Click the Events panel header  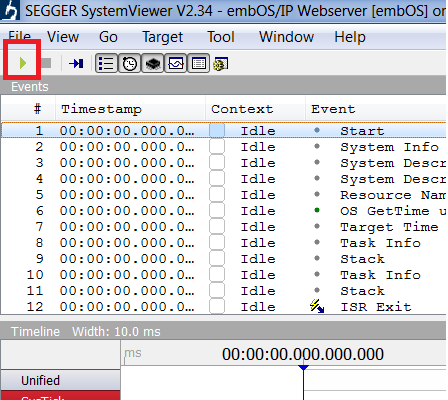224,86
